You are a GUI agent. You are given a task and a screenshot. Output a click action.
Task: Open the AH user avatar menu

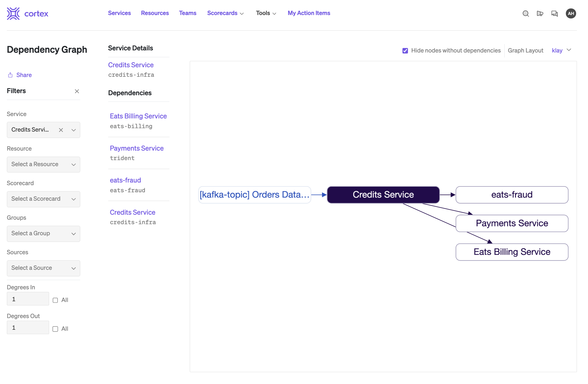pos(571,13)
